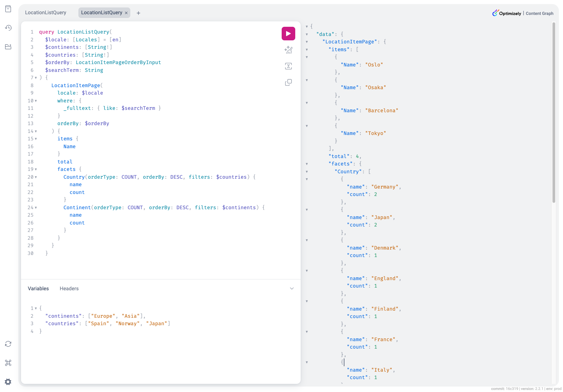Image resolution: width=563 pixels, height=392 pixels.
Task: Fold the facets block at line 19
Action: (x=36, y=169)
